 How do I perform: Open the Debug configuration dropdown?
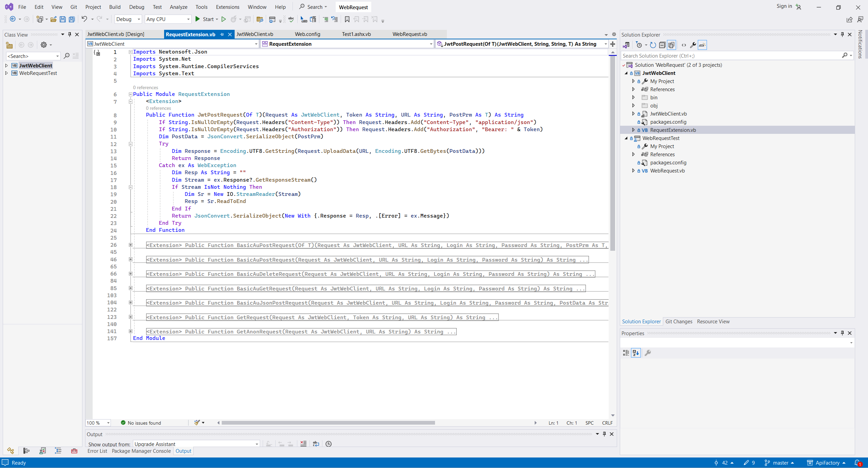(128, 19)
